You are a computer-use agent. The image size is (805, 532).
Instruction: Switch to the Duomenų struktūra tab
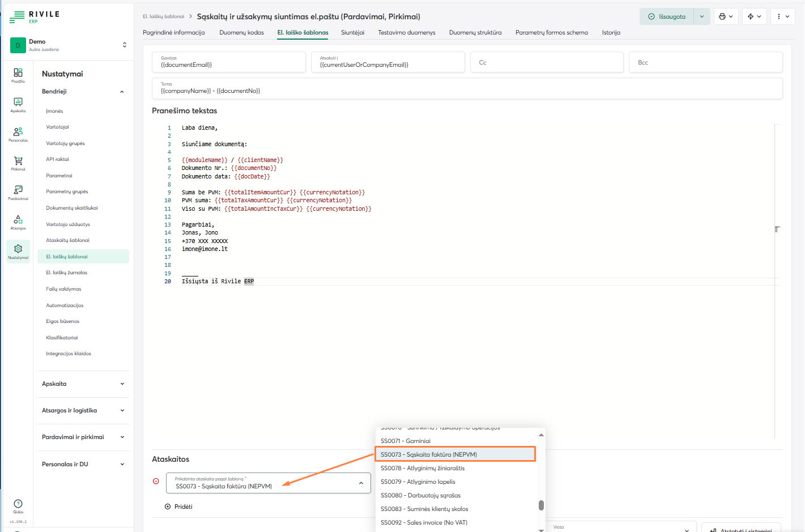pos(475,33)
